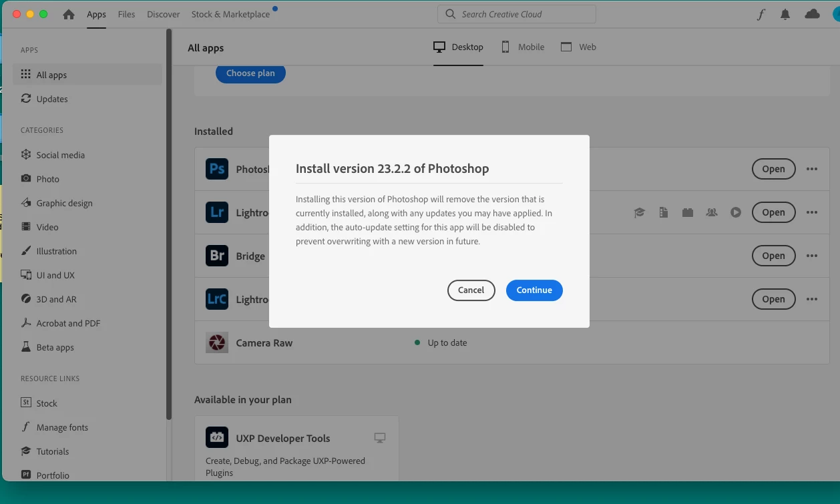Click Open button for Lightroom Classic

pos(773,299)
